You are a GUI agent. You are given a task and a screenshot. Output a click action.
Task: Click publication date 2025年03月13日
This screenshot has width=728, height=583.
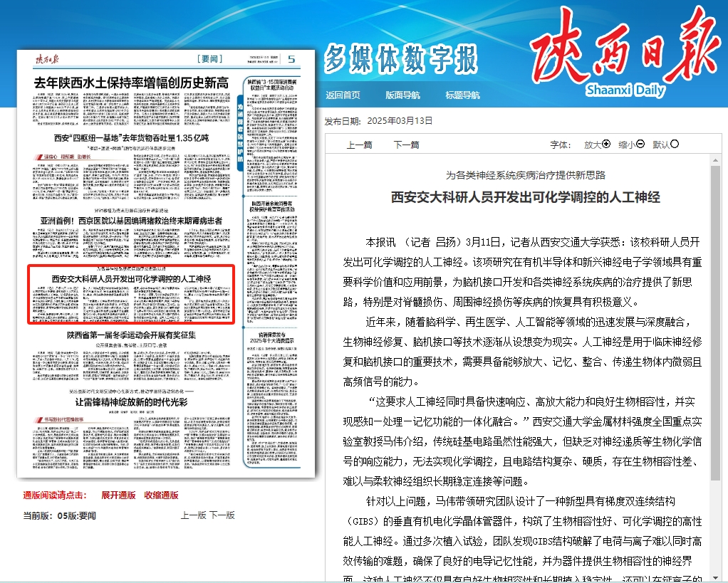(400, 121)
